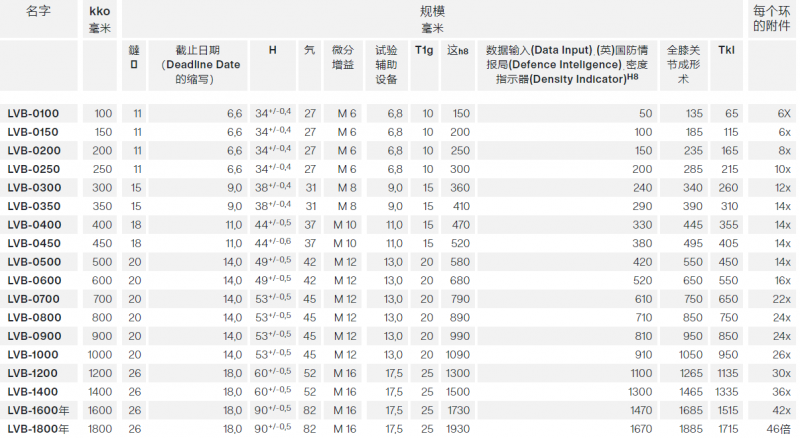Select row name LVB-1400
The height and width of the screenshot is (438, 800).
pyautogui.click(x=33, y=392)
